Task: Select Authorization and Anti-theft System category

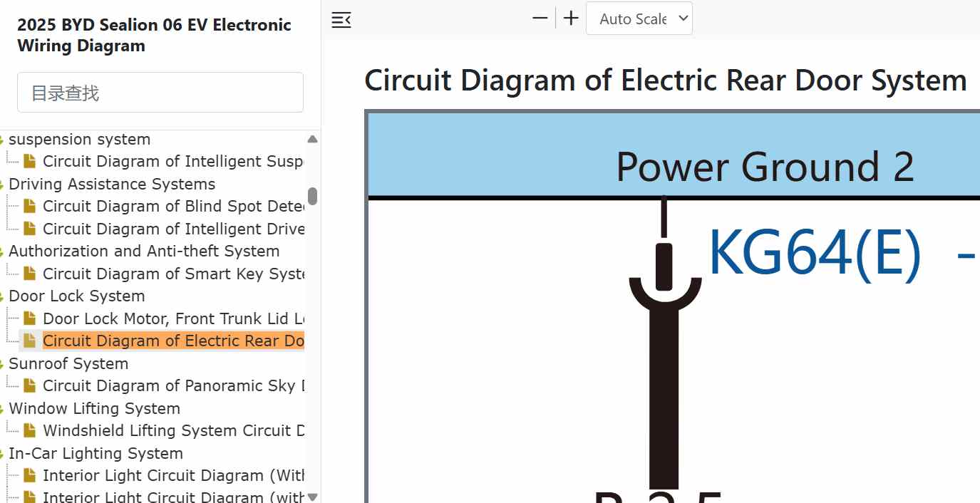Action: coord(144,251)
